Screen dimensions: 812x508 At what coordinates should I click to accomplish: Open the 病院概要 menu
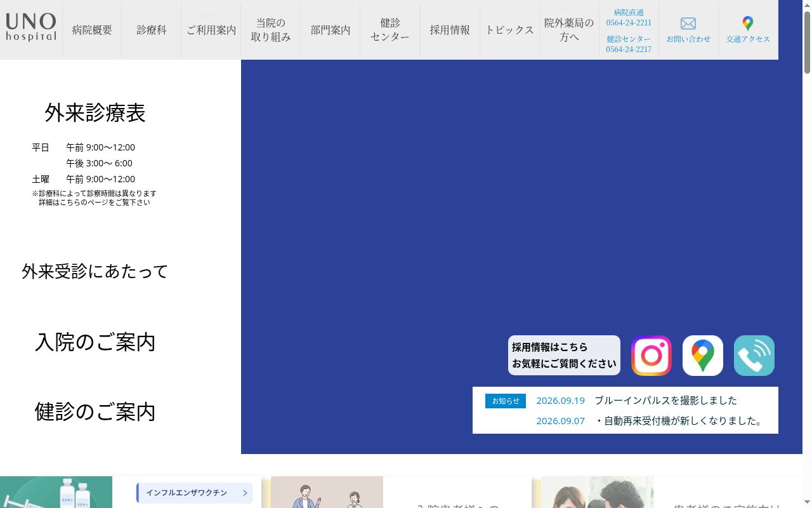[x=92, y=30]
